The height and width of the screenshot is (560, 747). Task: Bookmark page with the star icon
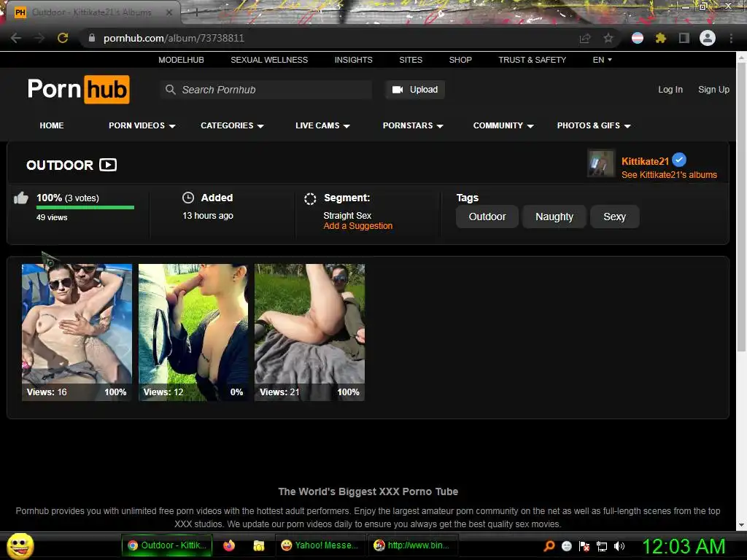coord(608,38)
